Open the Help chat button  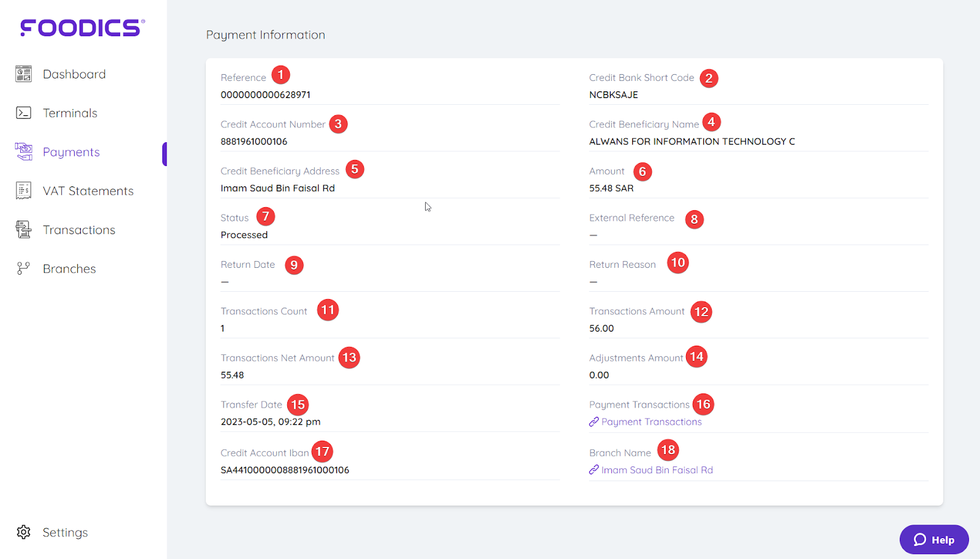pyautogui.click(x=934, y=539)
